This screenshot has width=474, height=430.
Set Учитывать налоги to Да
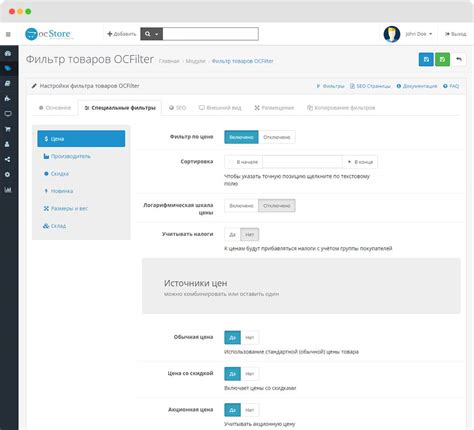(232, 235)
